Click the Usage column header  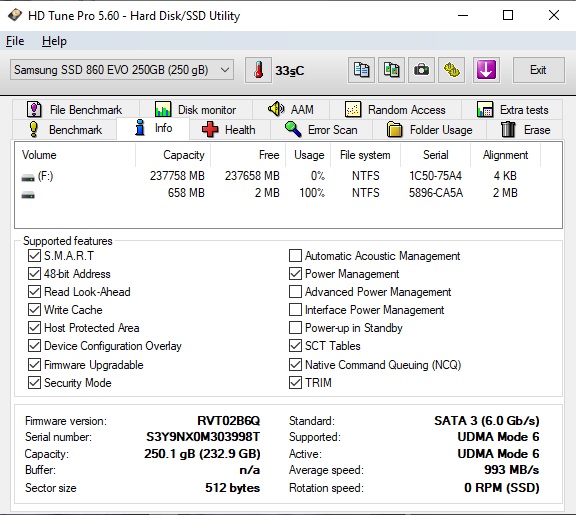(x=308, y=155)
